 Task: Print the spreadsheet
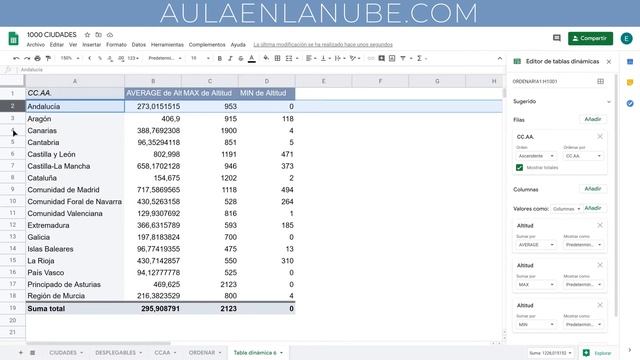[x=38, y=58]
